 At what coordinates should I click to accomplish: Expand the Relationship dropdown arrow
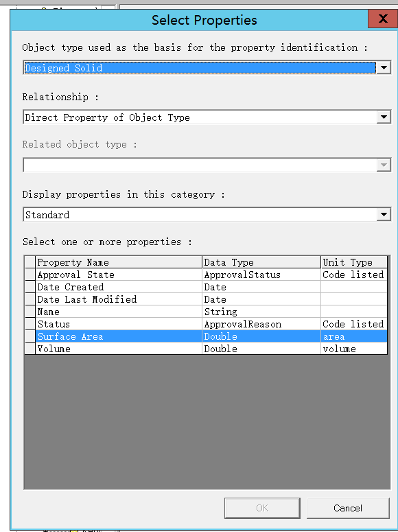(x=384, y=117)
